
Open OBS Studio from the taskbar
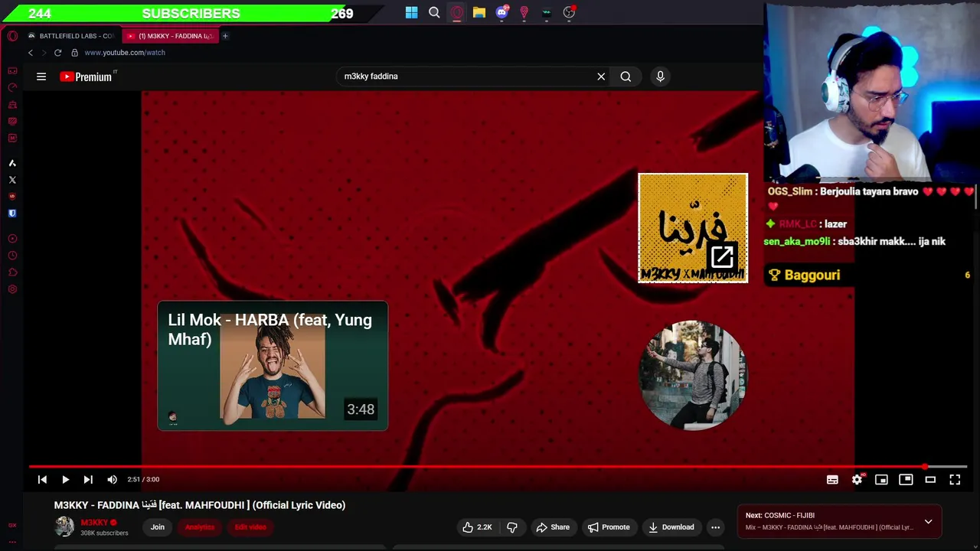(569, 12)
